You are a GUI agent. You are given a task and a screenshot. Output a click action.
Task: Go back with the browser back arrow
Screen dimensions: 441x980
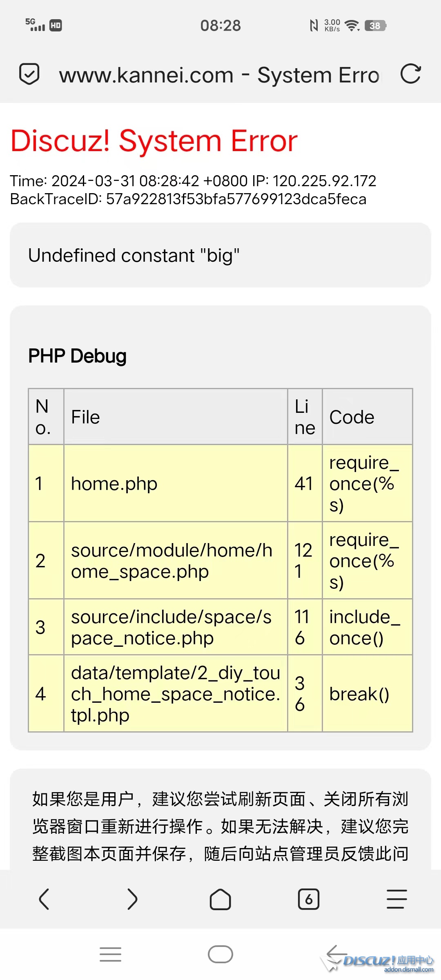coord(44,899)
